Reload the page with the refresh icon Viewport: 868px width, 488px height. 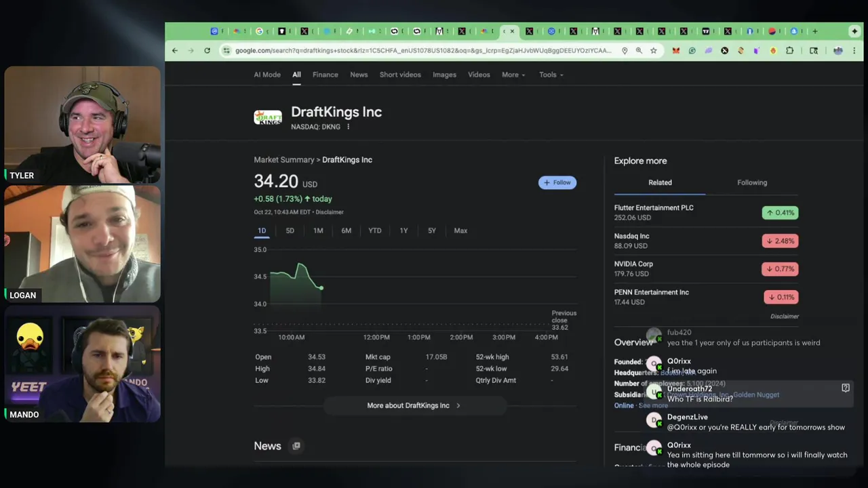[x=207, y=50]
